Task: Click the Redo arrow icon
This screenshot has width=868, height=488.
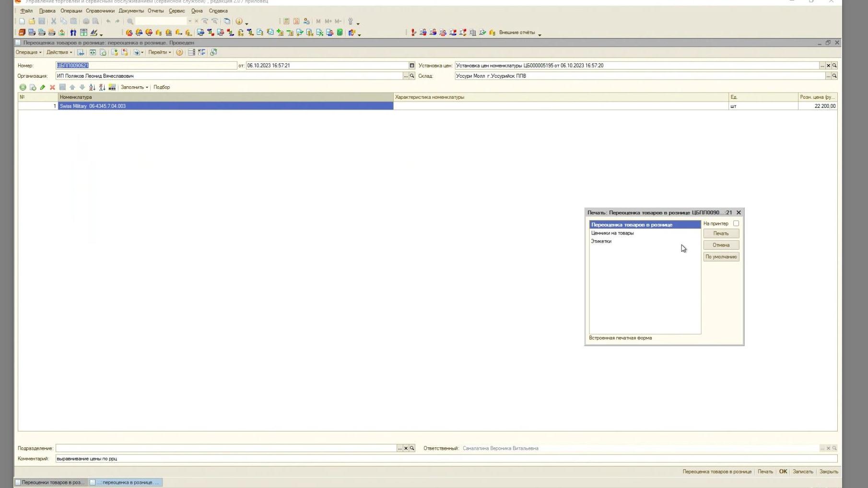Action: (x=117, y=21)
